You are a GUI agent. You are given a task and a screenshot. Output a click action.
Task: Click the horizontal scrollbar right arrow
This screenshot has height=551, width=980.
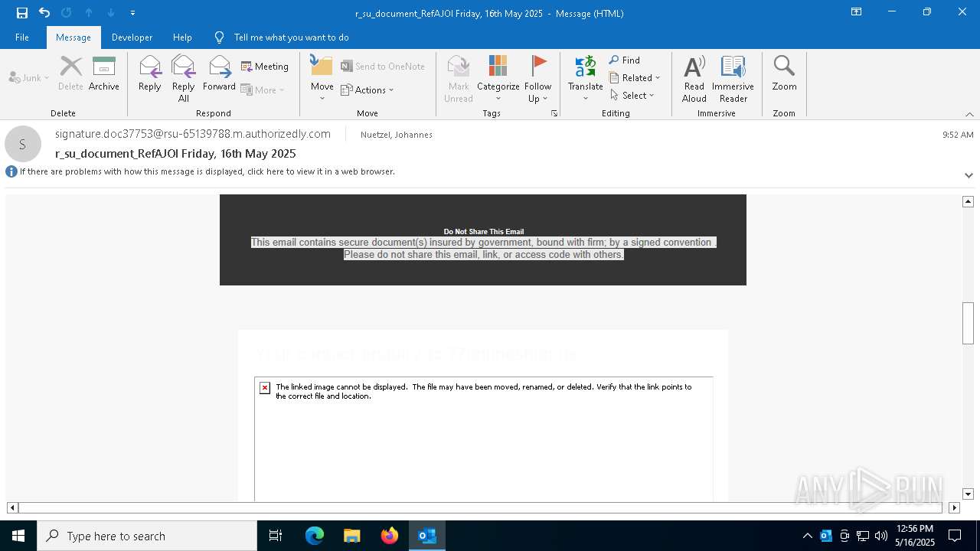pyautogui.click(x=954, y=507)
